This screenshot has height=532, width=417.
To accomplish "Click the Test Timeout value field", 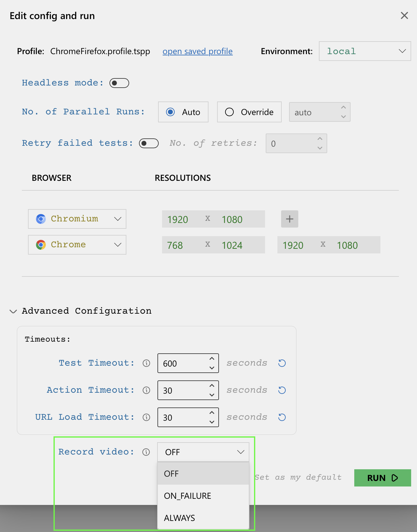I will (x=183, y=363).
